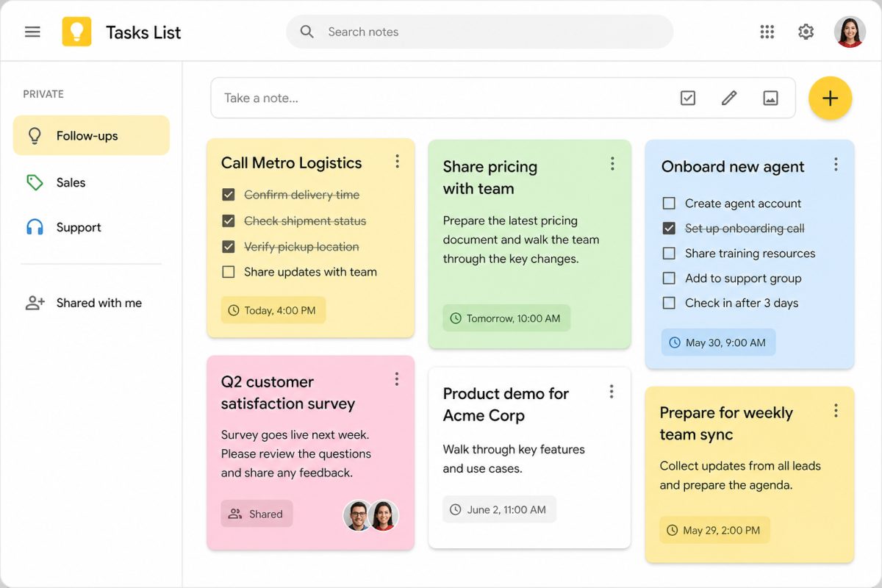Create a new drawing note with pencil
This screenshot has width=882, height=588.
[729, 98]
